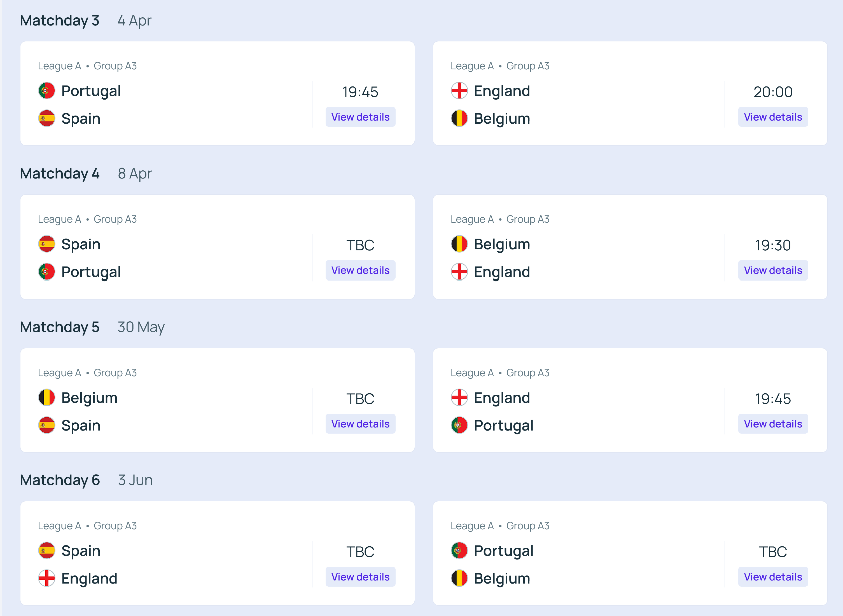Click Belgium flag in Matchday 5 fixture
Viewport: 843px width, 616px height.
point(47,398)
